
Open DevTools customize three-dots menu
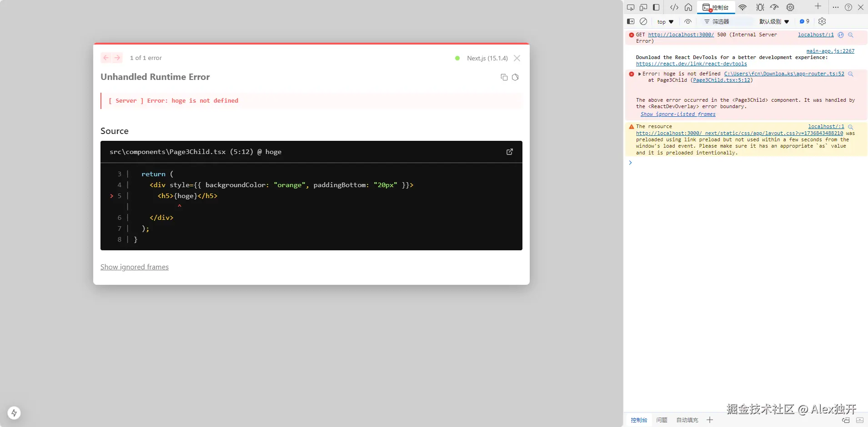click(836, 7)
